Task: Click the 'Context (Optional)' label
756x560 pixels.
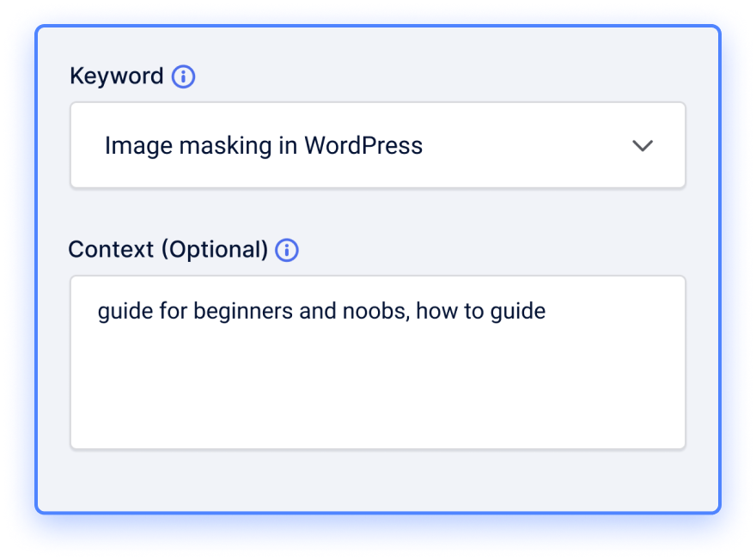Action: tap(168, 250)
